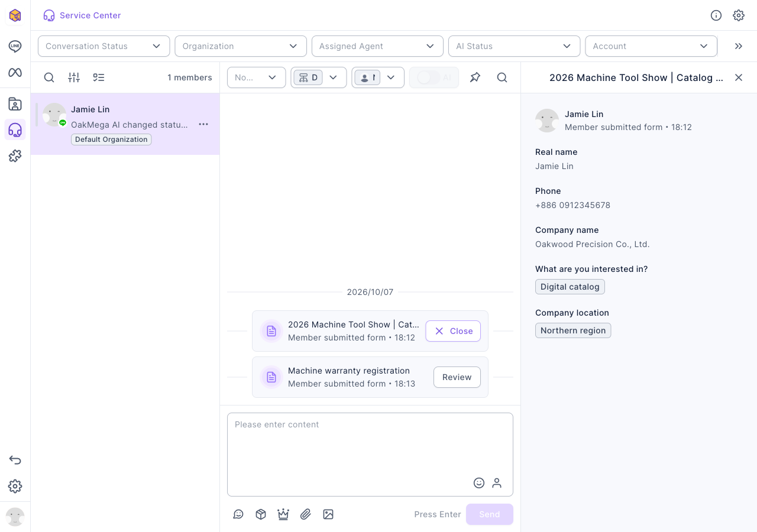Image resolution: width=757 pixels, height=532 pixels.
Task: Open canned replies chat bubble icon
Action: 238,514
